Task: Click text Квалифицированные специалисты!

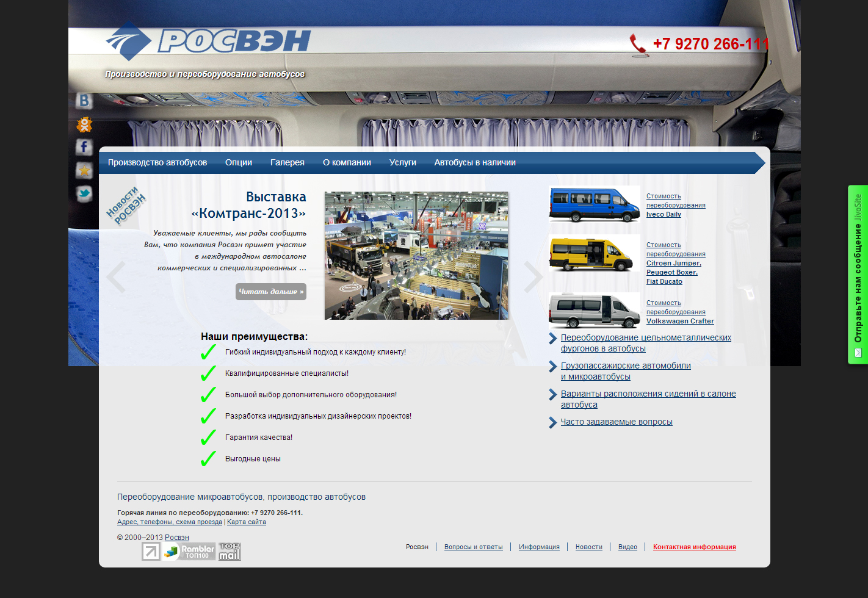Action: tap(287, 373)
